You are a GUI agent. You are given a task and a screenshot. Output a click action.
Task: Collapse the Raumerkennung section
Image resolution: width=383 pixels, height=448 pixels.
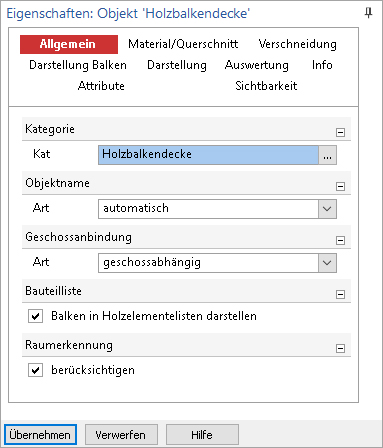[x=340, y=348]
